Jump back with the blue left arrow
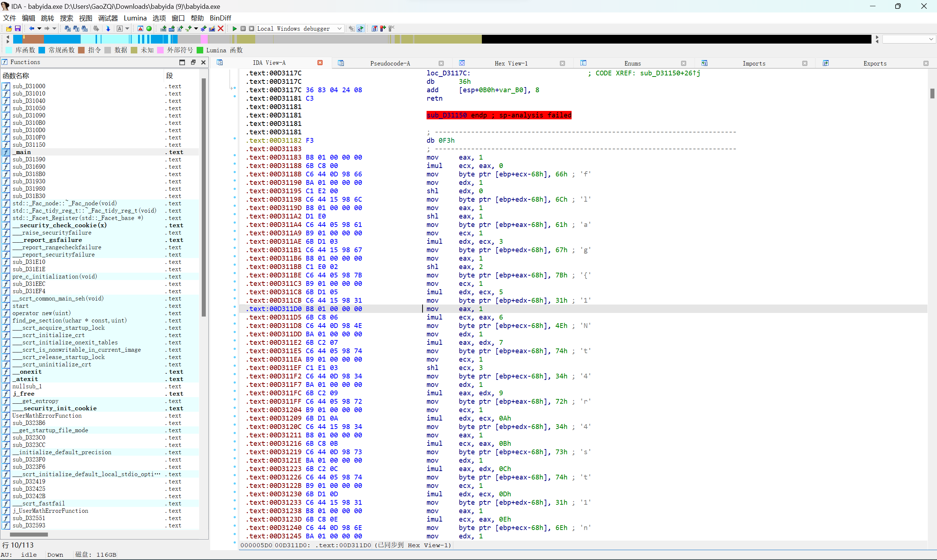Screen dimensions: 937x560 tap(32, 29)
